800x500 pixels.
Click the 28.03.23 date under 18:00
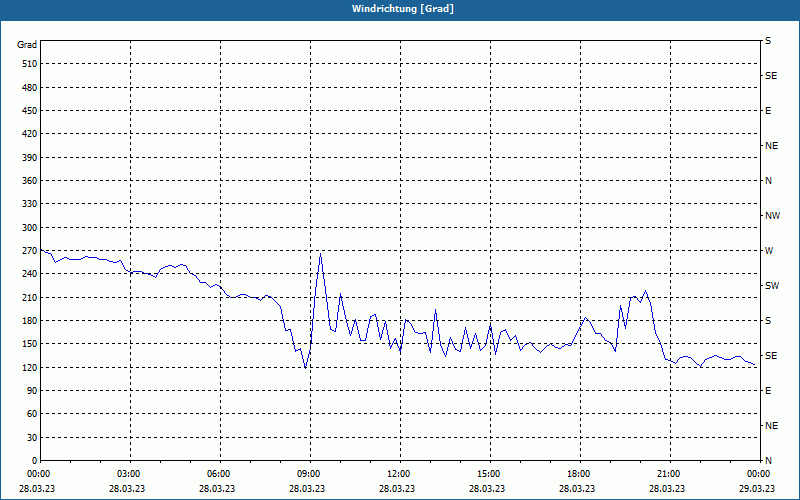[577, 488]
